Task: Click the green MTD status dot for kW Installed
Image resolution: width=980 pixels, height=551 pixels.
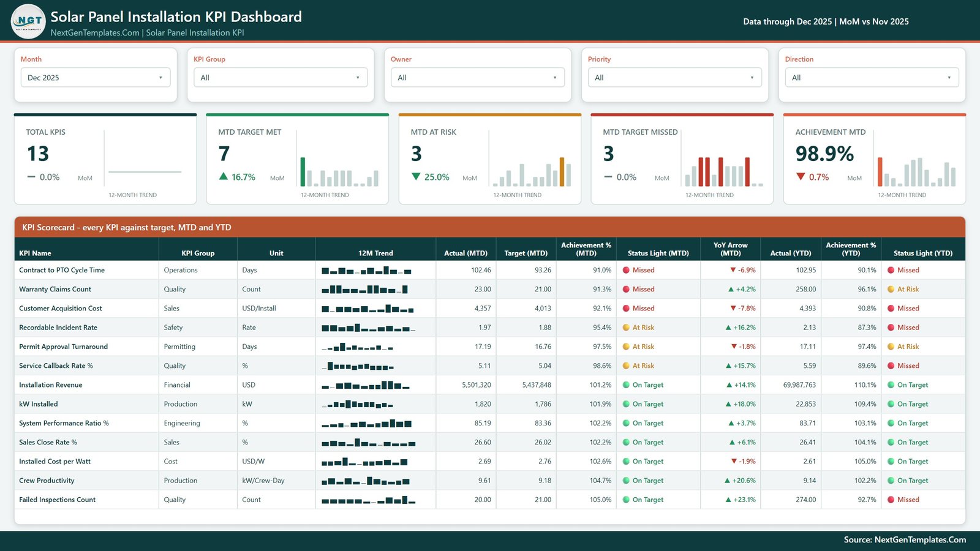Action: (x=626, y=404)
